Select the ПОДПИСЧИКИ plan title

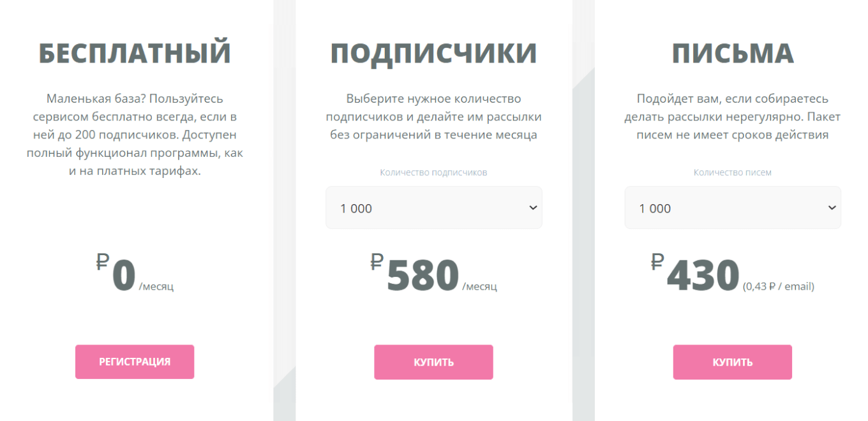click(x=433, y=51)
